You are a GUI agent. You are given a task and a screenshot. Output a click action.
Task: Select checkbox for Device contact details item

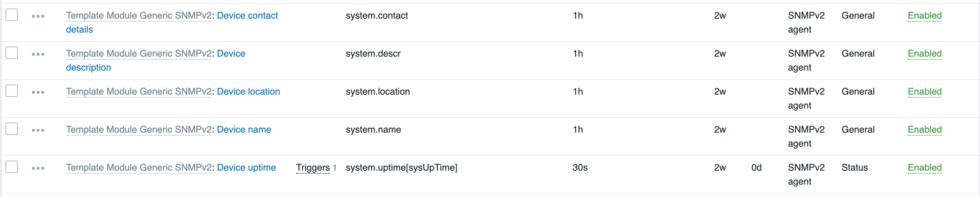point(12,15)
